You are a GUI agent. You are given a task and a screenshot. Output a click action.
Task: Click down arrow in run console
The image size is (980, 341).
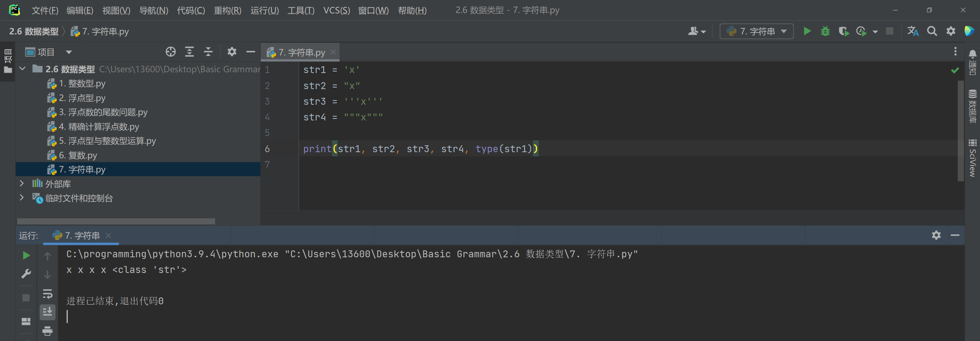pyautogui.click(x=47, y=274)
